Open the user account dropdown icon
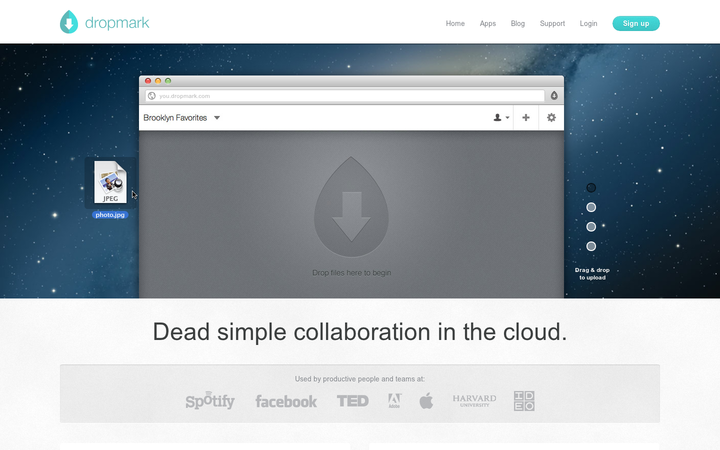 click(x=501, y=118)
